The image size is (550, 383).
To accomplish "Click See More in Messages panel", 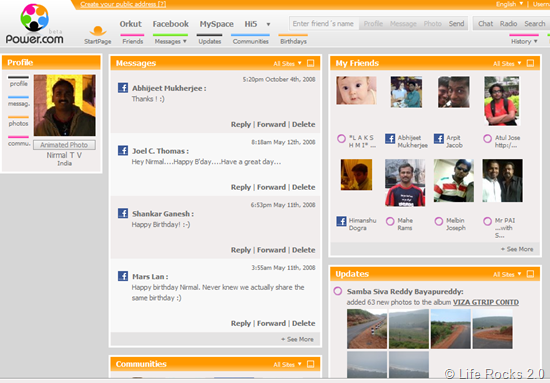I will 297,339.
